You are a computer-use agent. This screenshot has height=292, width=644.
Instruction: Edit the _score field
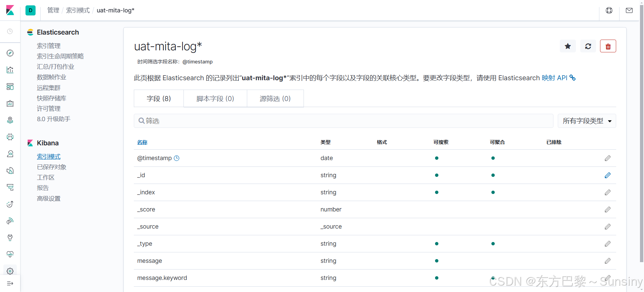point(608,209)
